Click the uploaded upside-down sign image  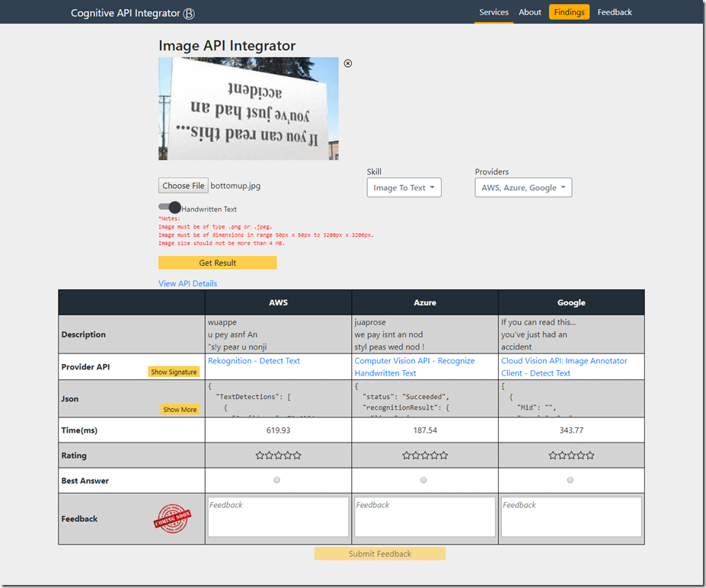point(248,108)
